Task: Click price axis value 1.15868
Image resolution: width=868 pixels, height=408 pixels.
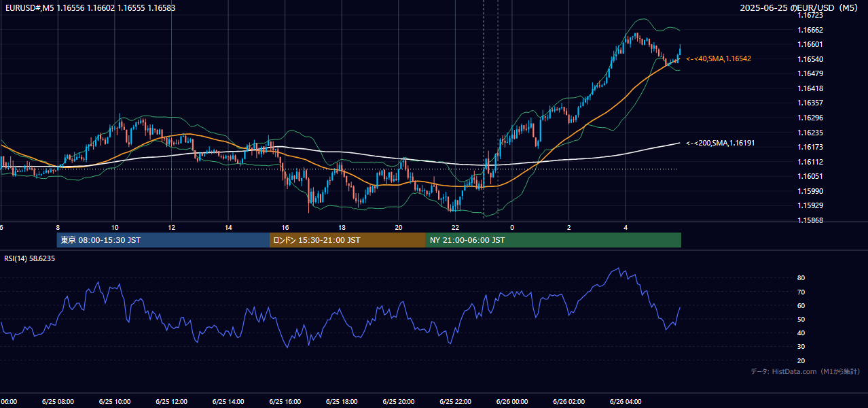Action: pos(810,221)
